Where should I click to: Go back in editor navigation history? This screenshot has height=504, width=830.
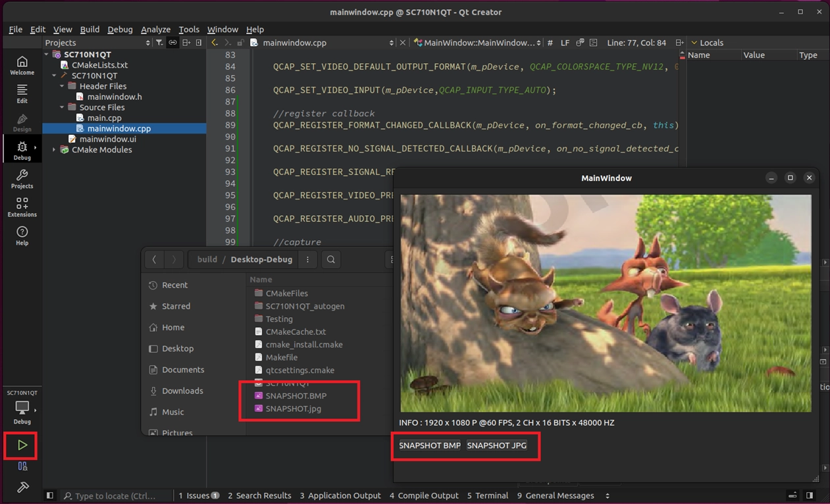(215, 43)
